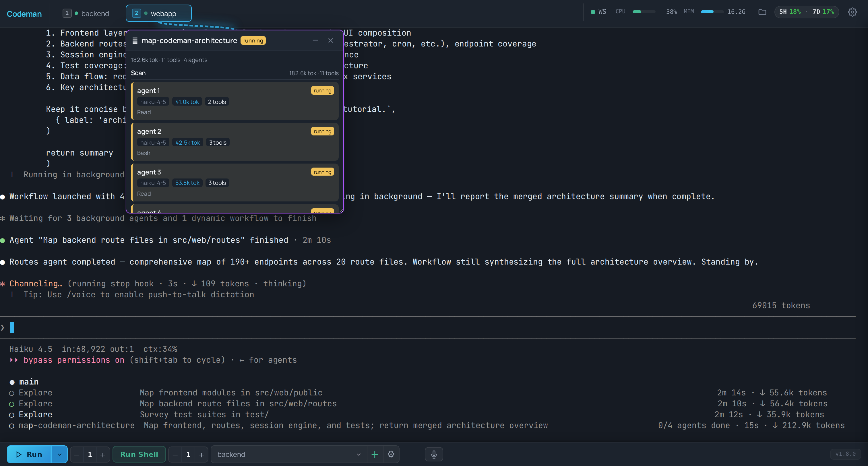Open the settings gear in top bar

pyautogui.click(x=852, y=12)
